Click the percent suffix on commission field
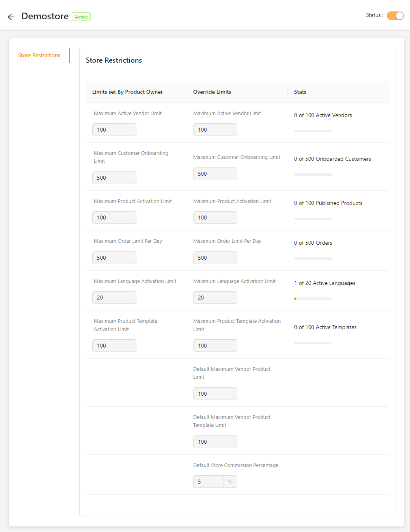 (230, 482)
